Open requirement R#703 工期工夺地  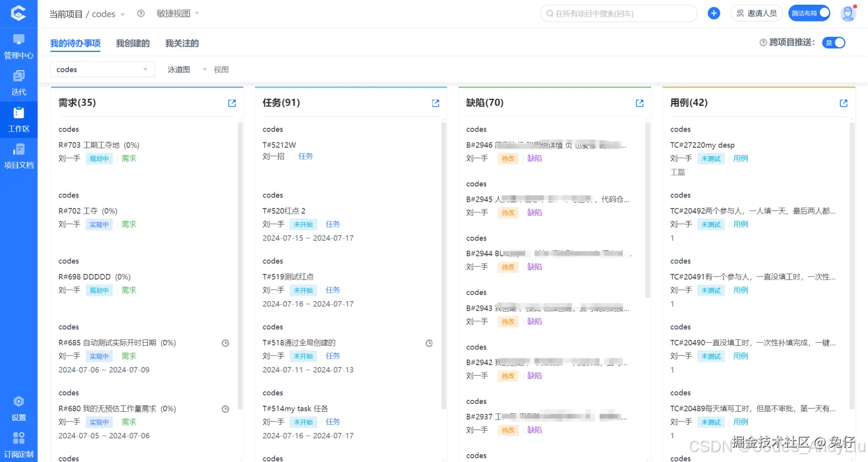click(x=99, y=145)
